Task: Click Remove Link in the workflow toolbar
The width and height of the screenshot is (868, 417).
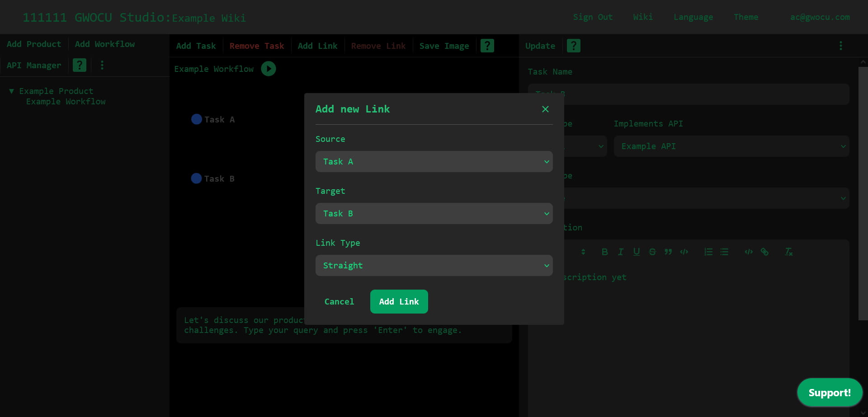Action: click(x=378, y=46)
